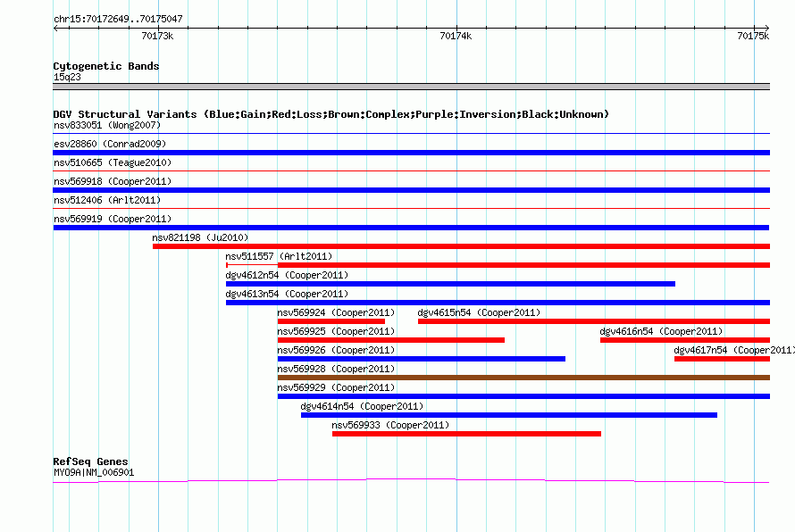The image size is (795, 532).
Task: Click the dgv4616n54 (Cooper2011) label
Action: click(x=661, y=331)
